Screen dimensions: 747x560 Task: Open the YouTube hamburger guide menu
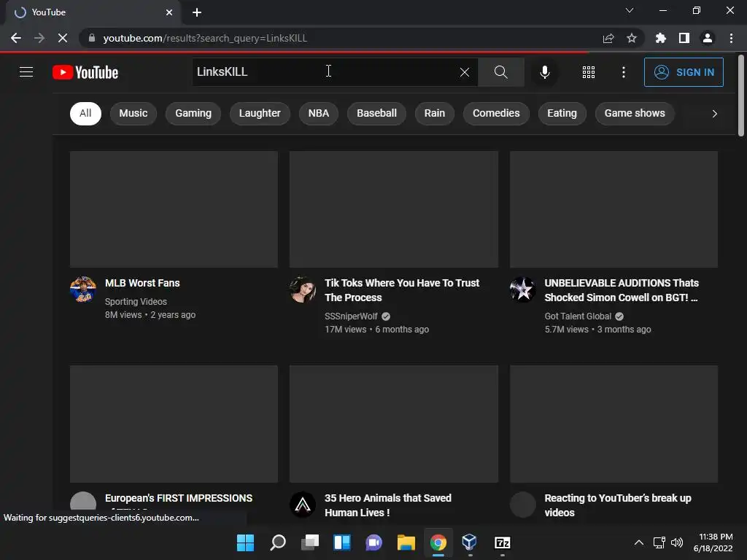(26, 72)
